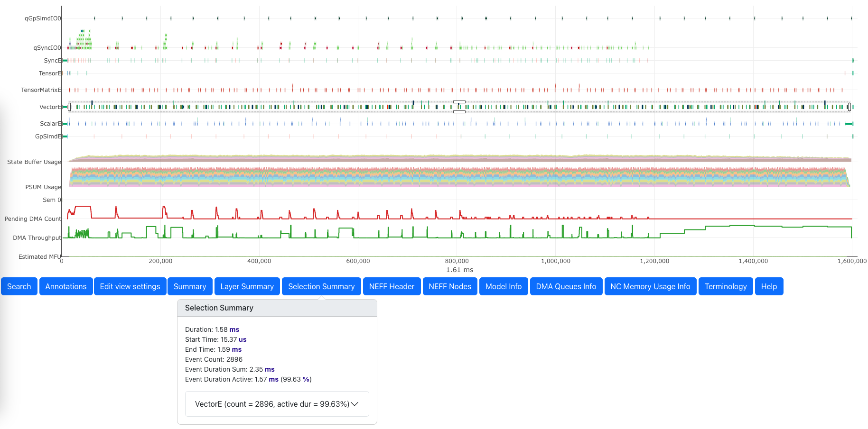
Task: Open the Annotations panel
Action: point(66,286)
